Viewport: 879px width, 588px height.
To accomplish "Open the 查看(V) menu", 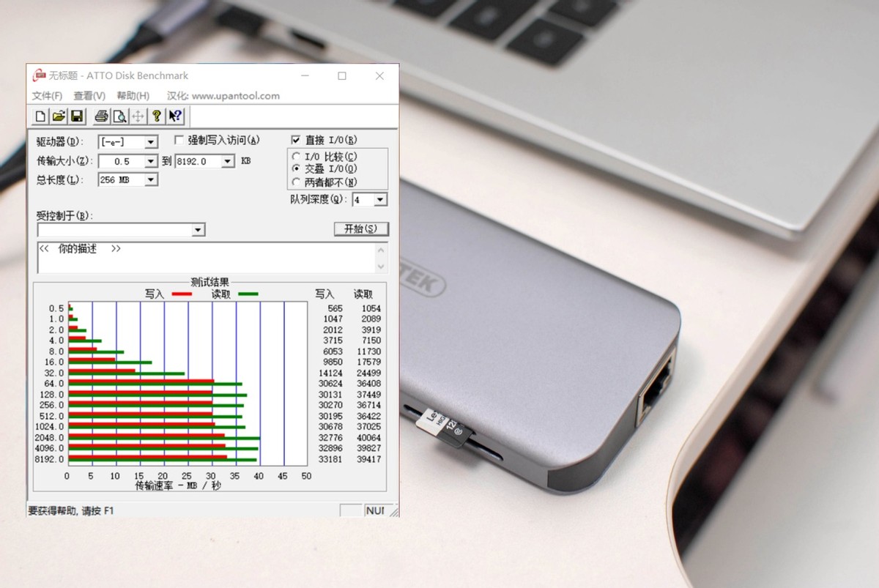I will coord(89,95).
